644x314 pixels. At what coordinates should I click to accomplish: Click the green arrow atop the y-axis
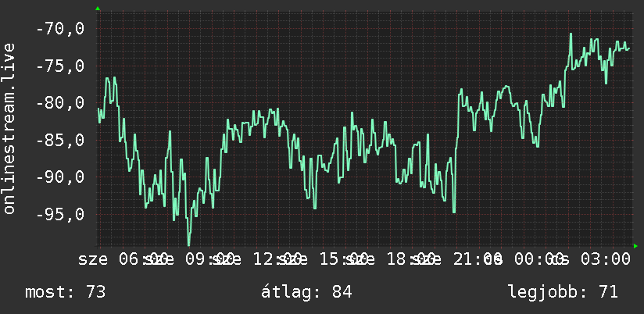98,9
